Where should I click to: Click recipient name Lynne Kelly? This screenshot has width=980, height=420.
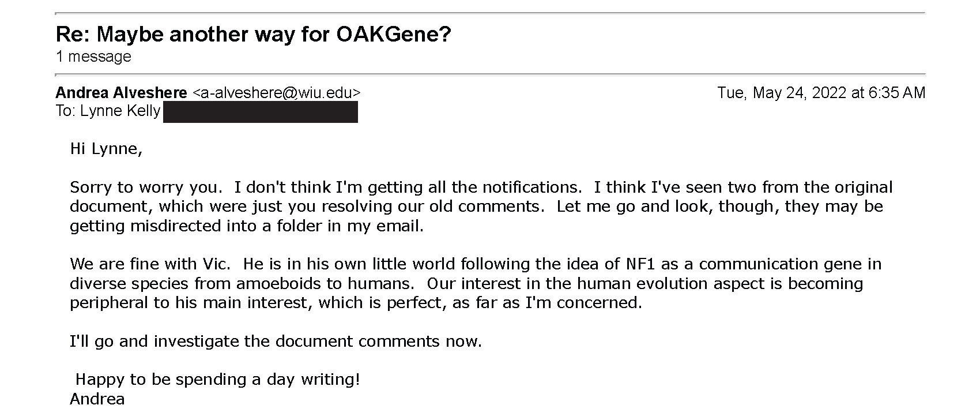tap(120, 111)
